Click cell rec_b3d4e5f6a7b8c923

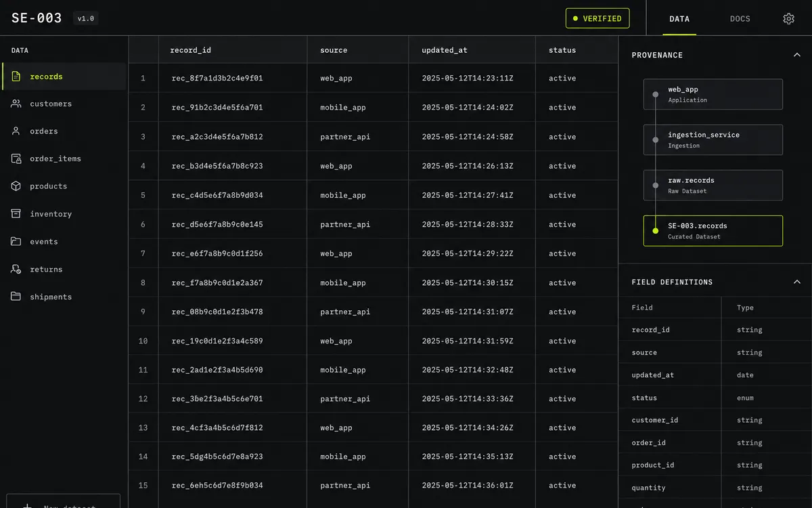tap(217, 166)
